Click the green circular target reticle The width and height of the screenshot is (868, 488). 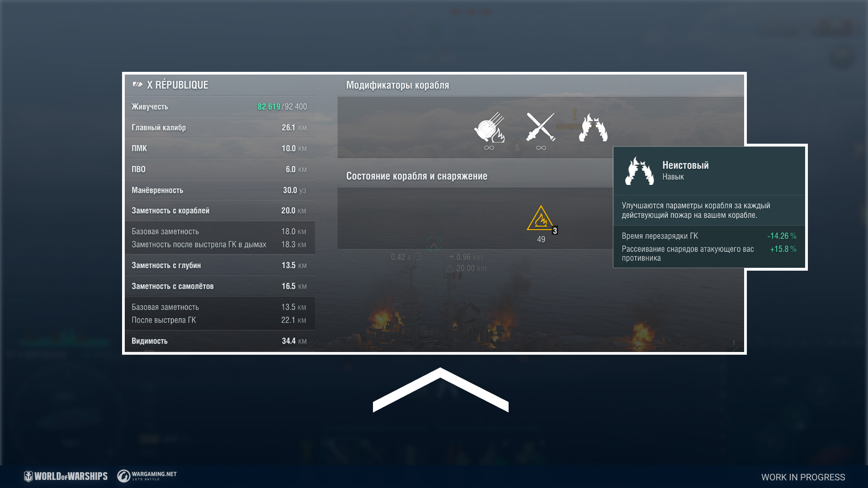pos(434,244)
